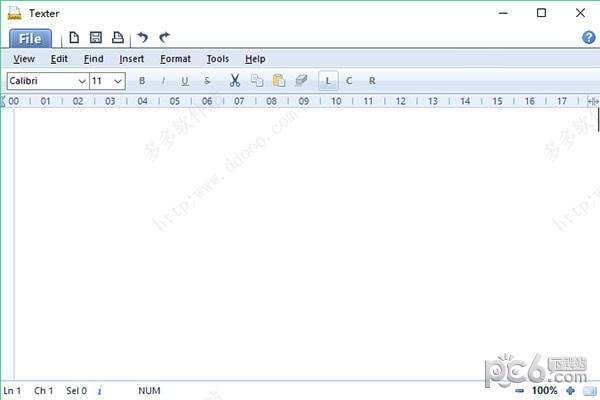Image resolution: width=600 pixels, height=400 pixels.
Task: Undo the last action
Action: point(143,38)
